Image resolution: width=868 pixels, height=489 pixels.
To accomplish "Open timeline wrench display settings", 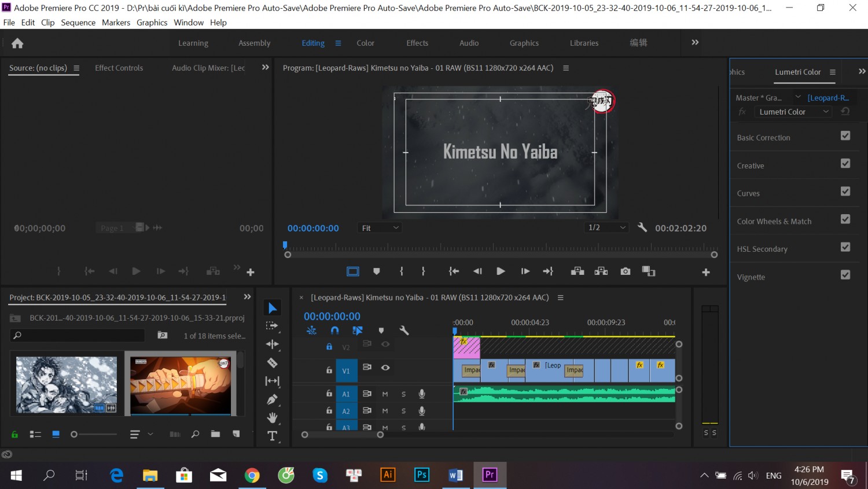I will (404, 330).
